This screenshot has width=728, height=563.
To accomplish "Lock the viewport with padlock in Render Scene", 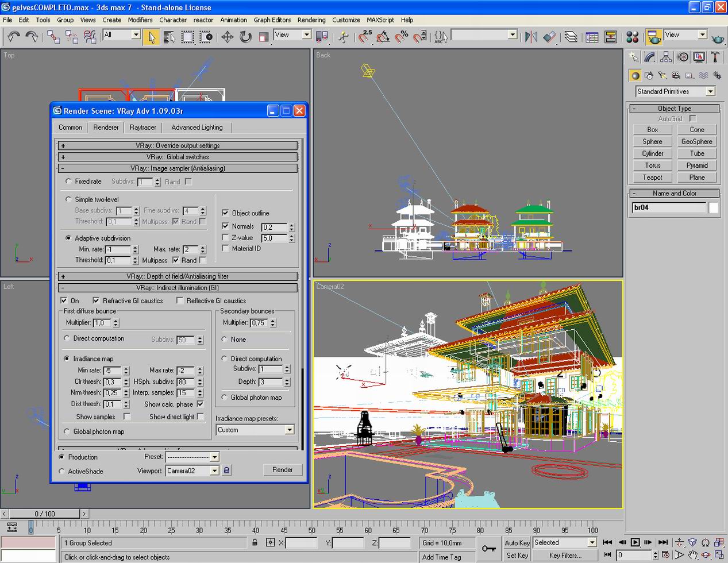I will tap(226, 471).
